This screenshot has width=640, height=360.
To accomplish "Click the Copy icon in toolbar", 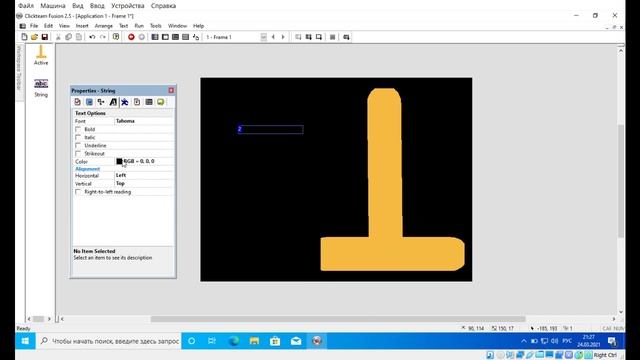I will [69, 37].
